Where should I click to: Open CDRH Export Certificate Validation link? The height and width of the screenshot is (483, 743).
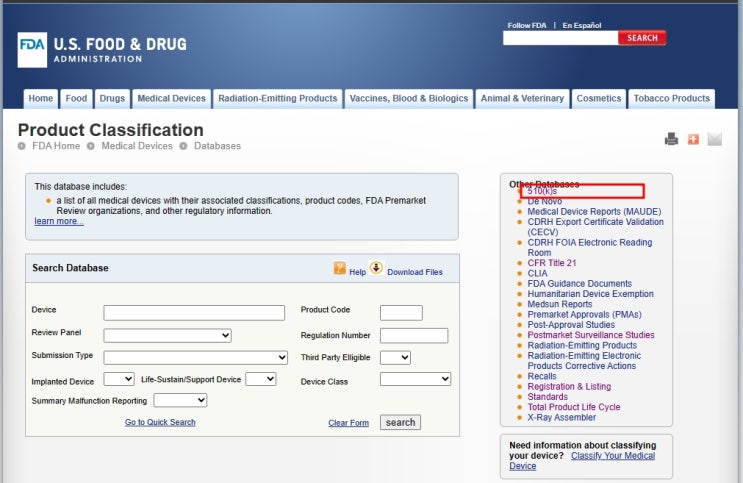pyautogui.click(x=596, y=227)
